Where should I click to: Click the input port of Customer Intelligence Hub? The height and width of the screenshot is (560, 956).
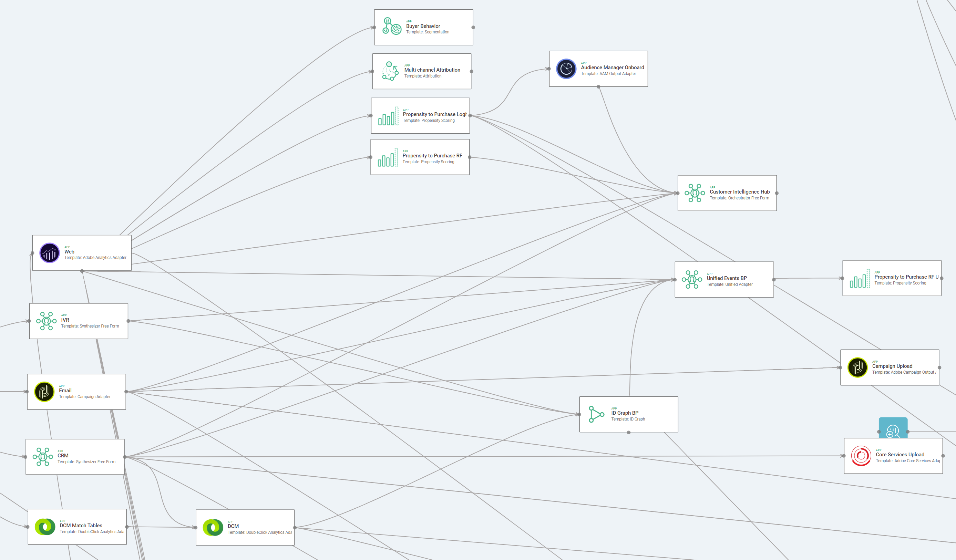(x=678, y=193)
